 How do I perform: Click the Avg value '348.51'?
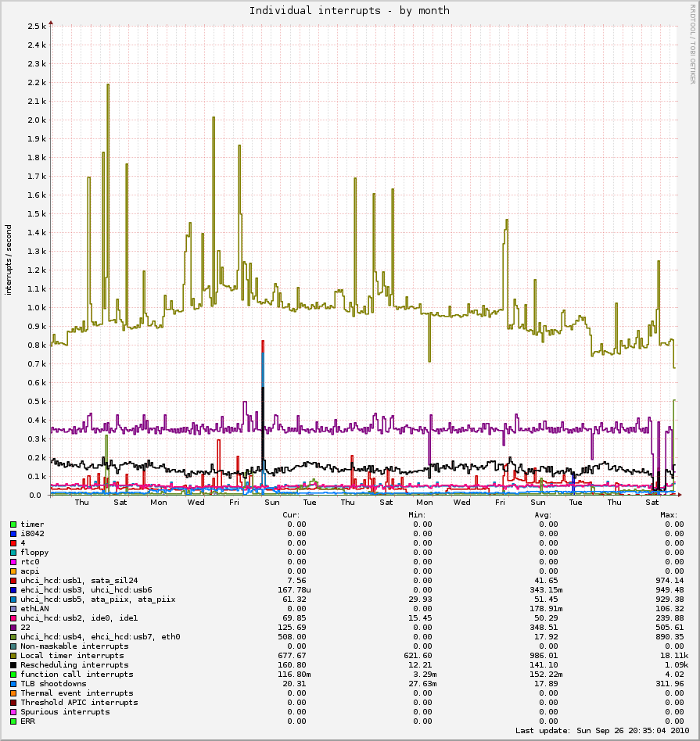click(544, 627)
